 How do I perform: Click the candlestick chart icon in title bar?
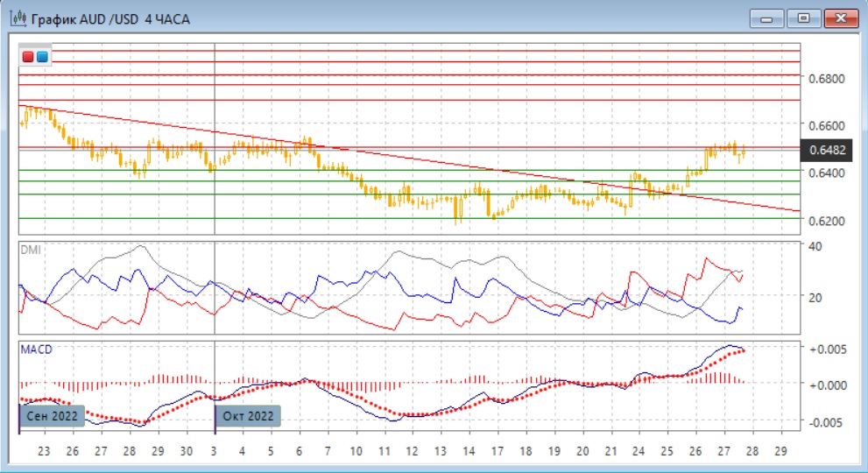pyautogui.click(x=19, y=18)
